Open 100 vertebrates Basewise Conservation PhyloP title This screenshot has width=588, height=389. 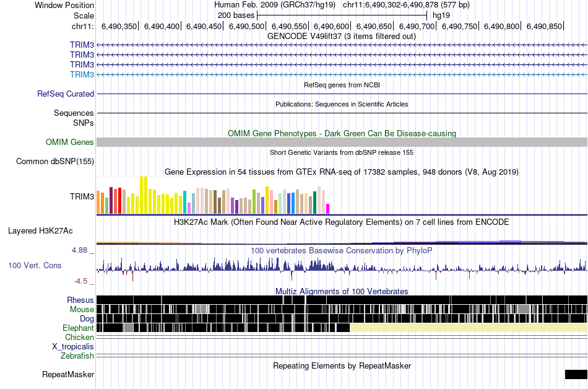tap(342, 251)
